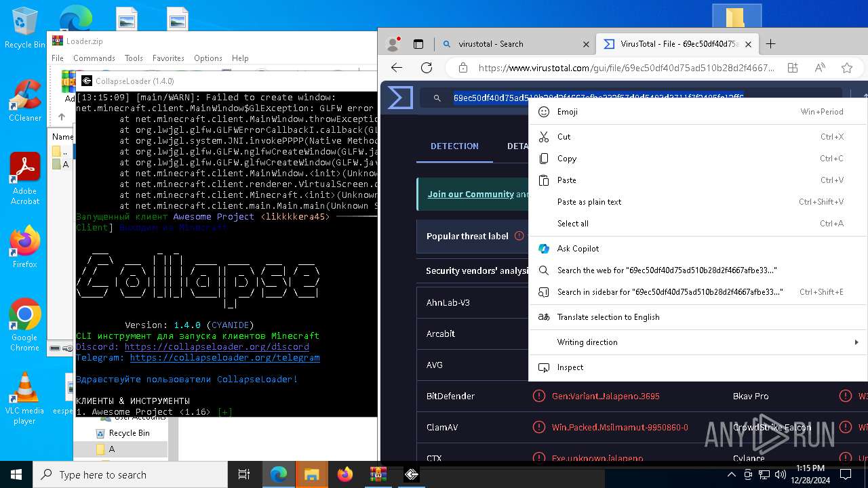Viewport: 868px width, 488px height.
Task: Expand Writing direction submenu
Action: [x=698, y=342]
